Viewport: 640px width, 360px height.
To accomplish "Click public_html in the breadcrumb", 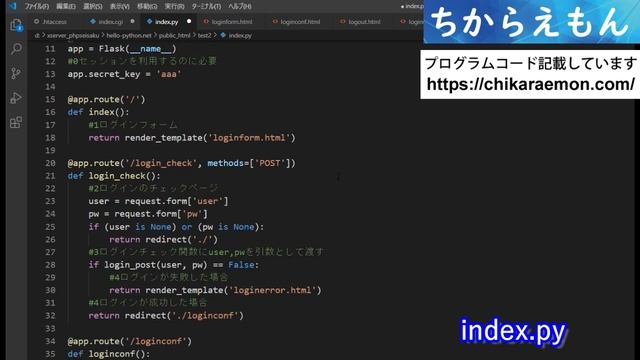I will click(x=174, y=36).
